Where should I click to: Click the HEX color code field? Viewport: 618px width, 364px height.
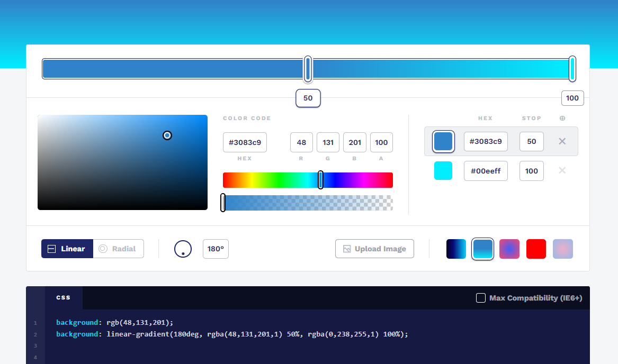(245, 142)
